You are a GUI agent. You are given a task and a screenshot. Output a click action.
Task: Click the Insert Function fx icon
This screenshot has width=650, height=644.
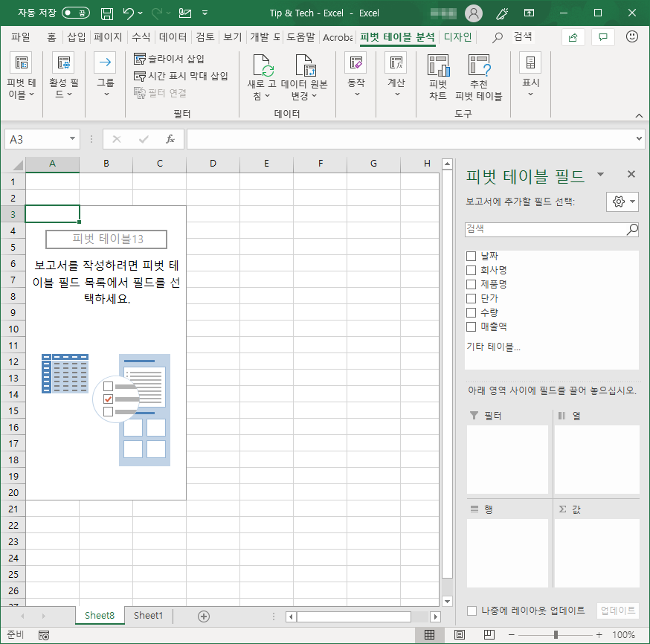click(170, 139)
